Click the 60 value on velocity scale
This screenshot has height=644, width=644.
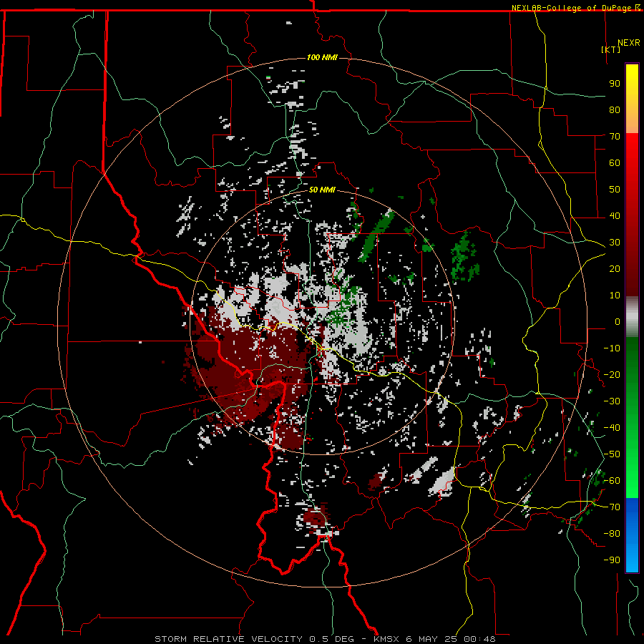click(615, 162)
